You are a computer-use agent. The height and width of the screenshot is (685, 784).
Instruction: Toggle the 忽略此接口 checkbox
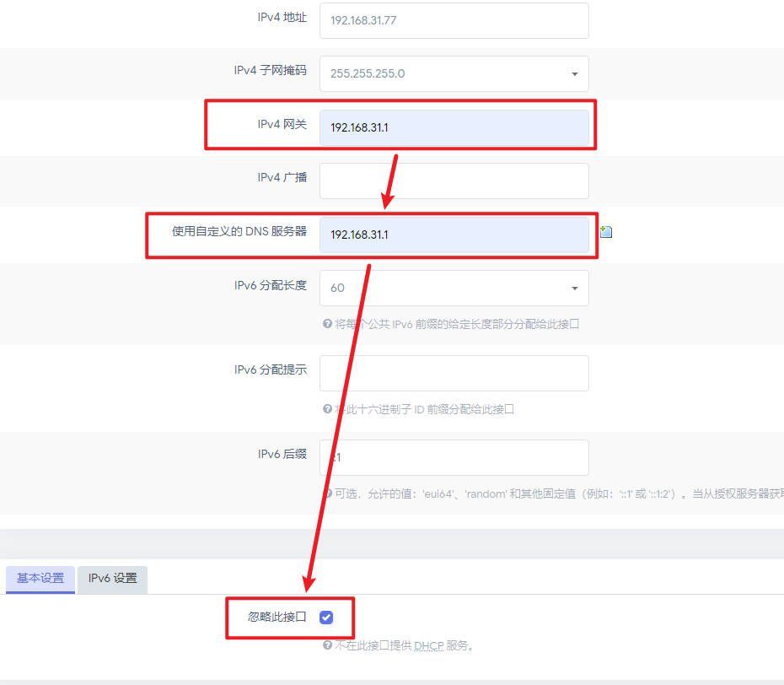click(326, 618)
